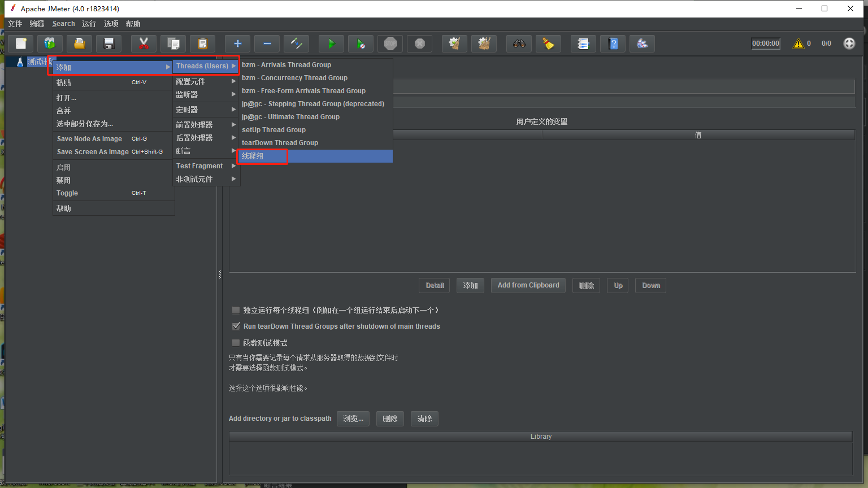Click the Save floppy disk icon

tap(109, 43)
